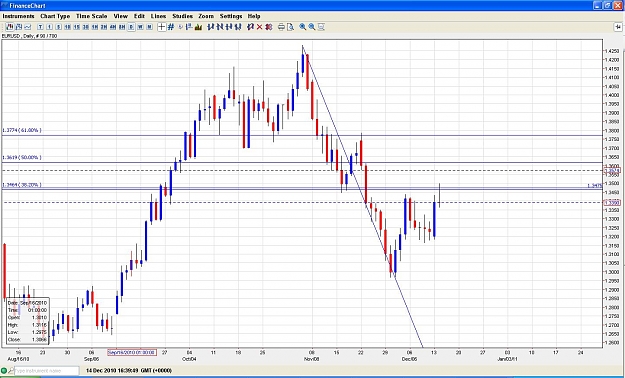Click the 1.3000 price axis label

click(612, 272)
